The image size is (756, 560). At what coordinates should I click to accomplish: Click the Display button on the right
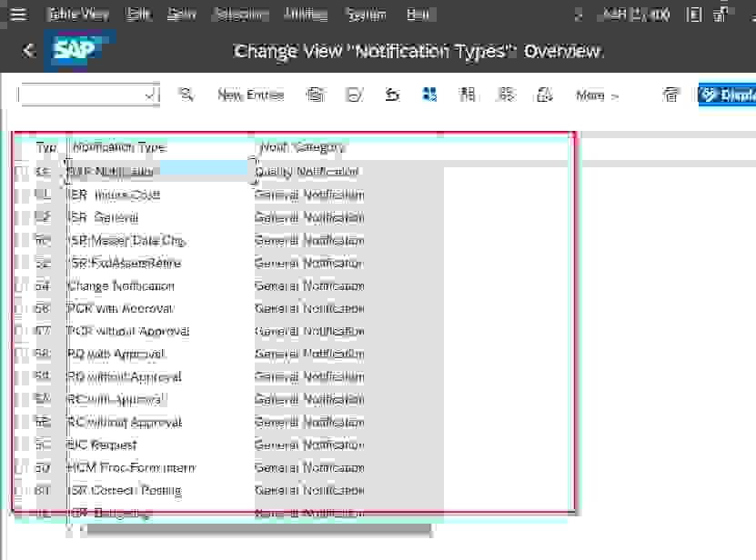pyautogui.click(x=731, y=95)
